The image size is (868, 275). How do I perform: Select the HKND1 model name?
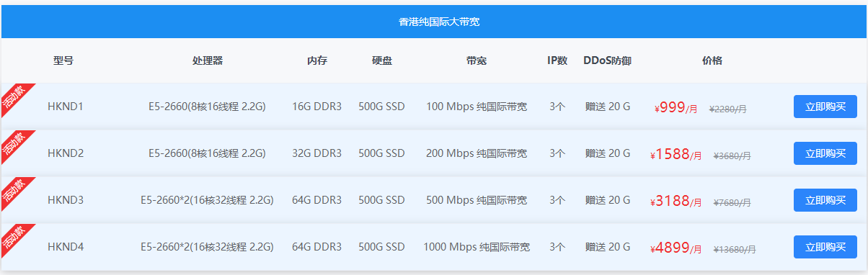pyautogui.click(x=66, y=107)
